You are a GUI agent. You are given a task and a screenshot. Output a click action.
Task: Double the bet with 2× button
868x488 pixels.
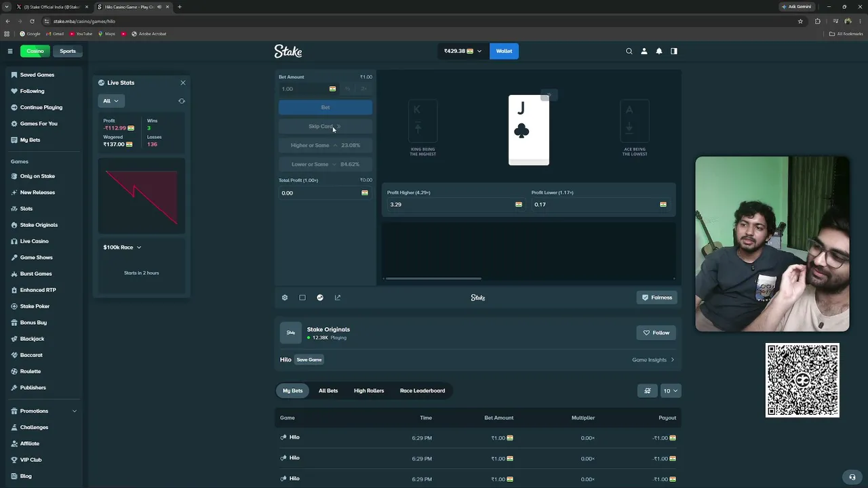364,89
